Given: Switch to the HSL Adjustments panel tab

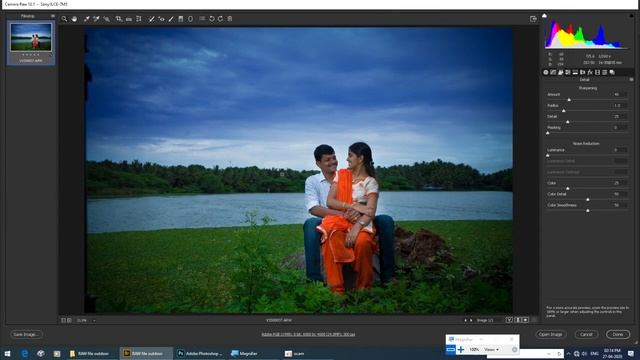Looking at the screenshot, I should click(x=568, y=72).
